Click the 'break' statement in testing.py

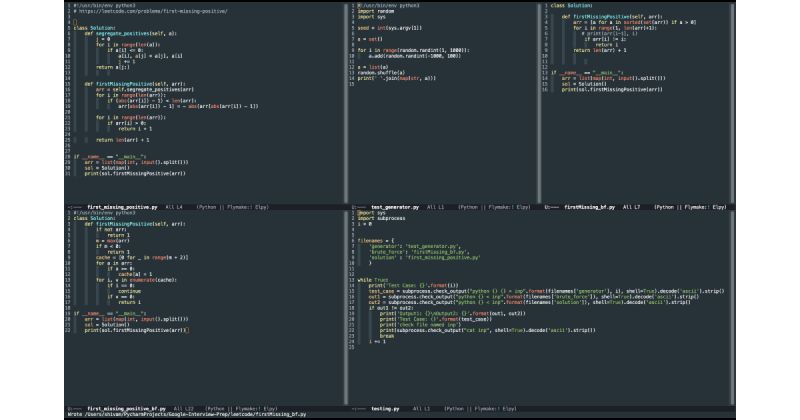(387, 336)
